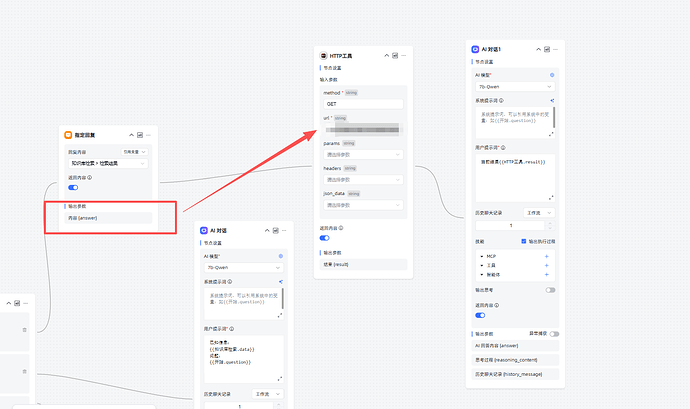Uncheck the 输出执行过程 checkbox
This screenshot has height=409, width=690.
coord(523,241)
